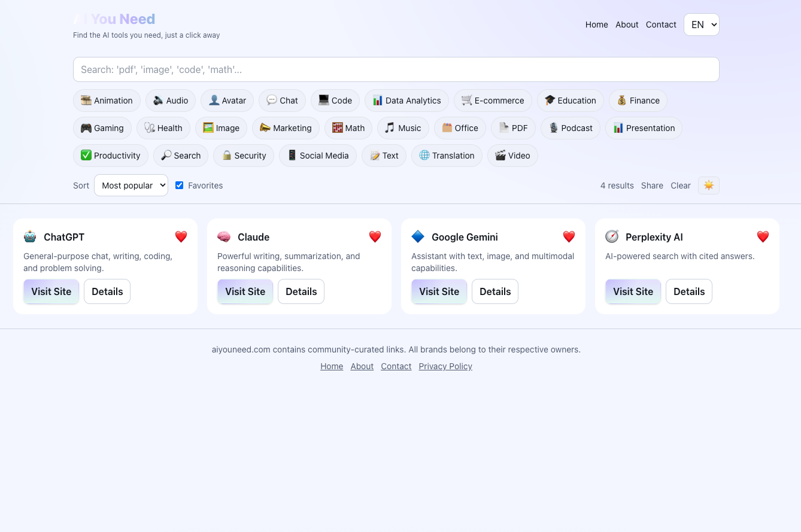
Task: Filter by Presentation category
Action: pos(644,128)
